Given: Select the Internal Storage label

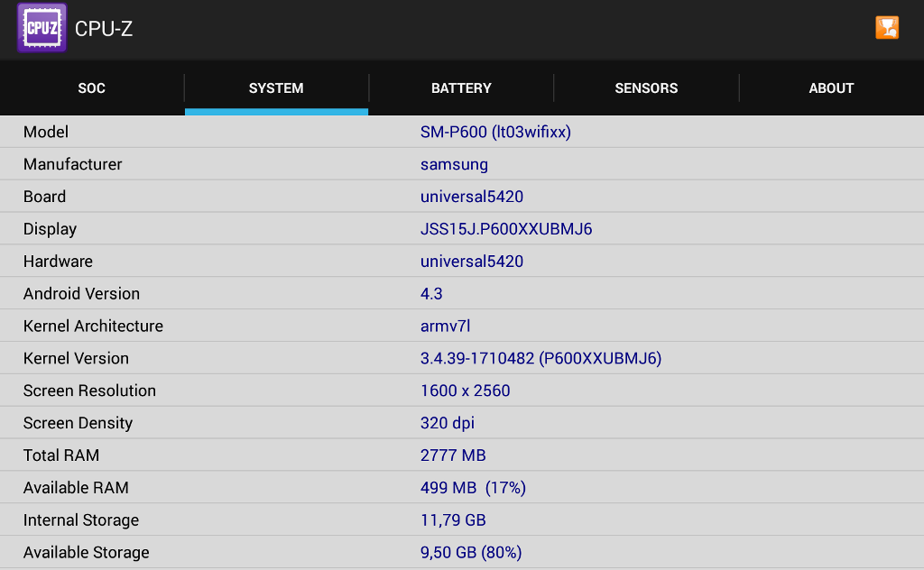Looking at the screenshot, I should pos(81,520).
